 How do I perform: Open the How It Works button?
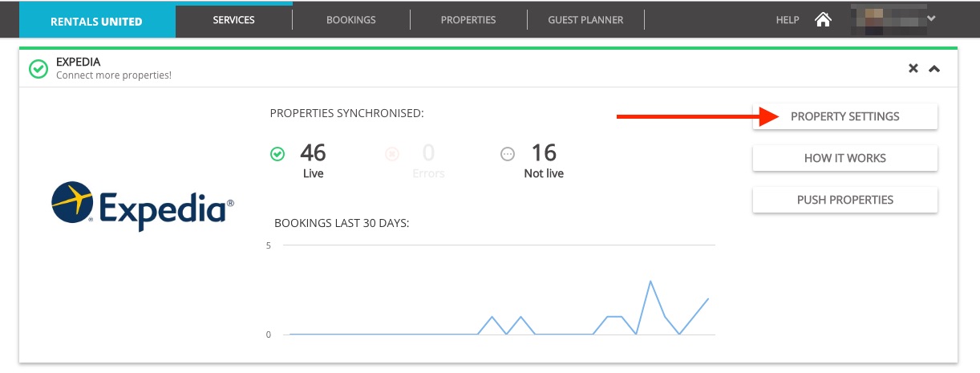[x=845, y=158]
